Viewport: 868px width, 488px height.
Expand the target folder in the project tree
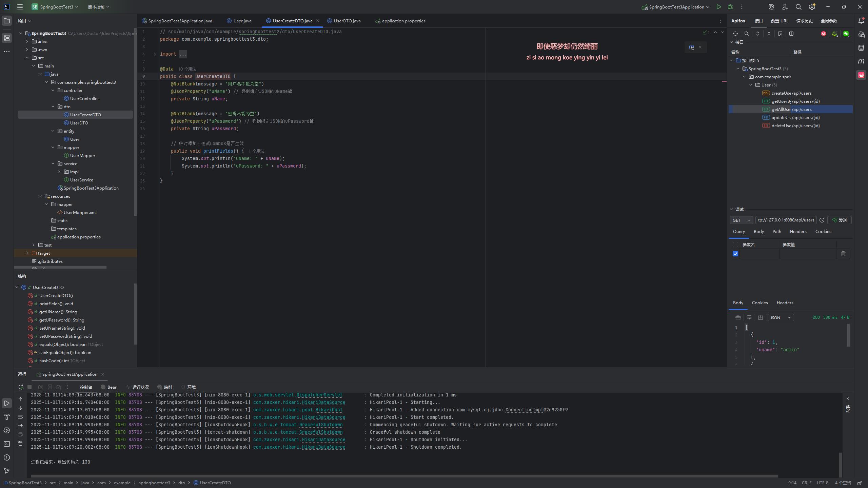(x=27, y=253)
